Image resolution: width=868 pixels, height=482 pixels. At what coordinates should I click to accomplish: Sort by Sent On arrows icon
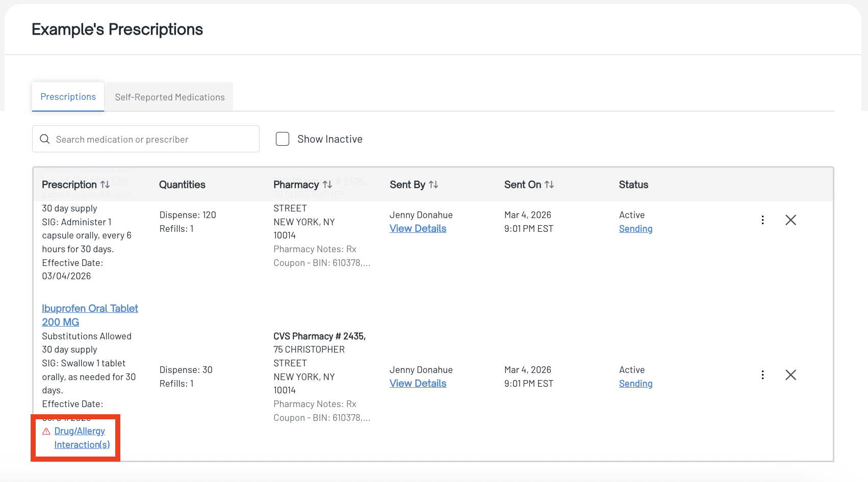click(549, 184)
